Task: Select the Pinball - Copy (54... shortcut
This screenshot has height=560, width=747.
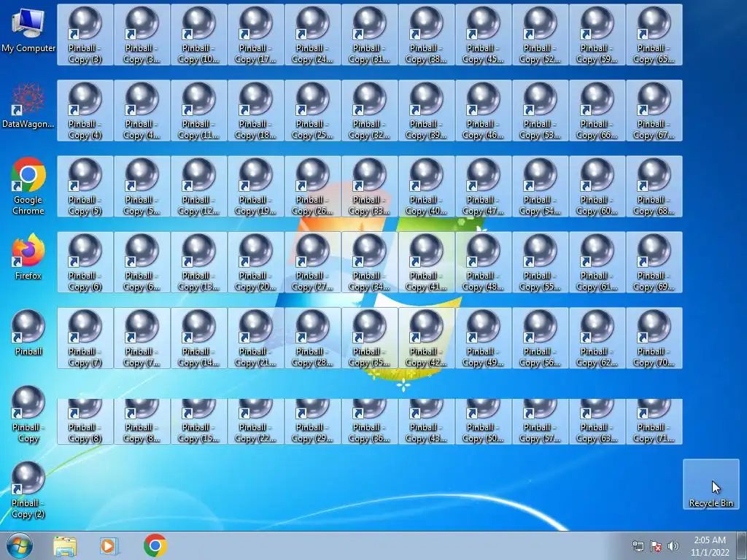Action: (x=541, y=186)
